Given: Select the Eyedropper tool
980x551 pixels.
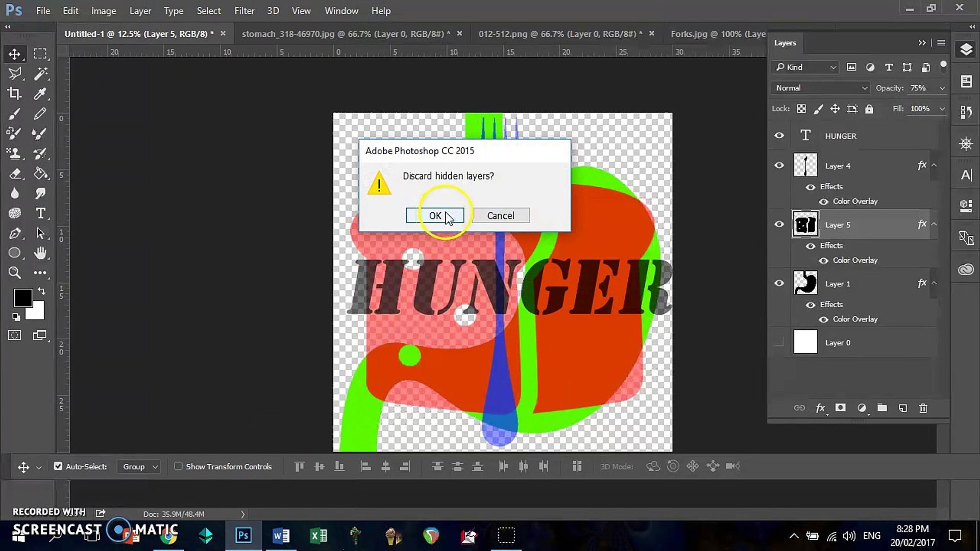Looking at the screenshot, I should (x=40, y=93).
